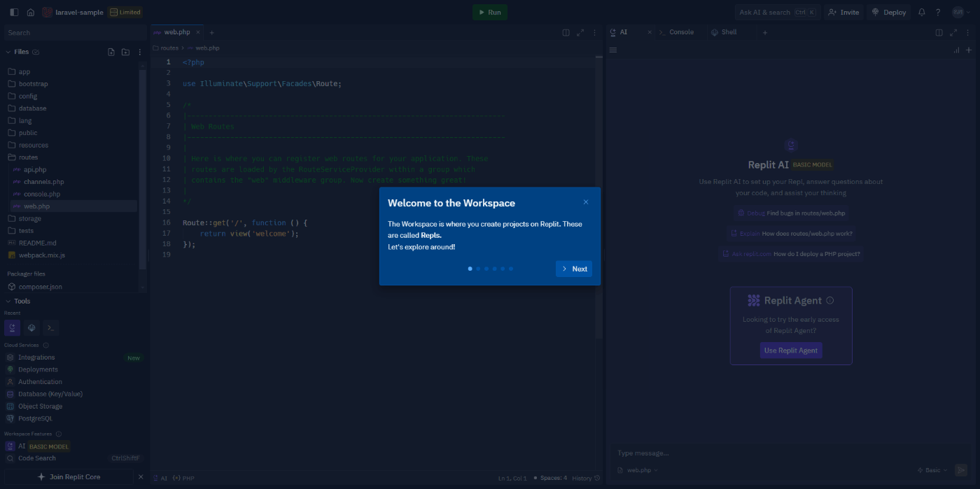The image size is (980, 489).
Task: Open the Deployments tool
Action: [x=73, y=369]
